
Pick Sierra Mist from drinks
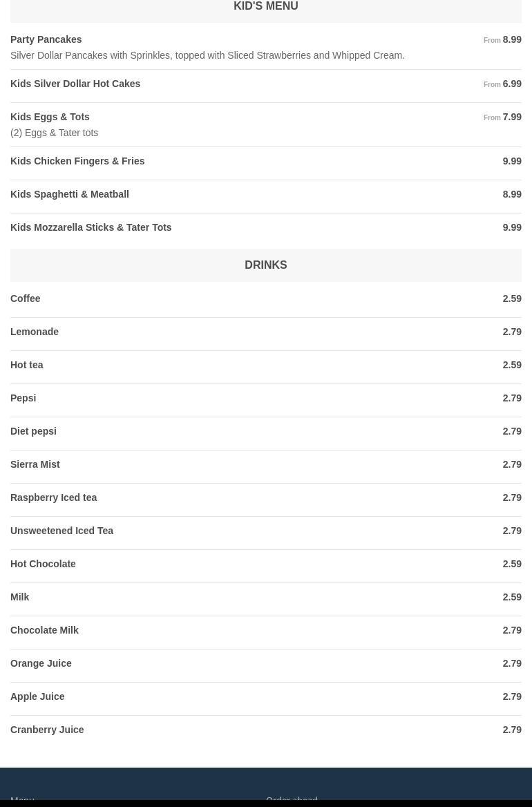point(35,464)
